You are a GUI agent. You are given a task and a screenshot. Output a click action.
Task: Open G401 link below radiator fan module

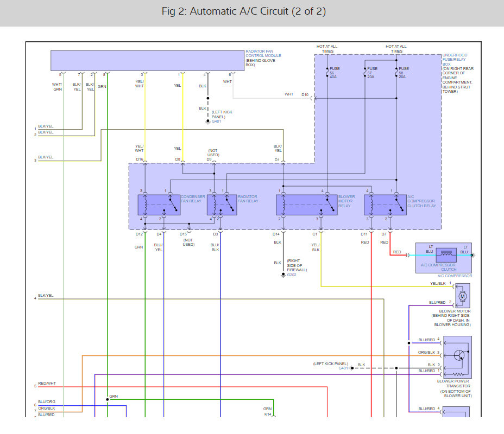pyautogui.click(x=216, y=122)
